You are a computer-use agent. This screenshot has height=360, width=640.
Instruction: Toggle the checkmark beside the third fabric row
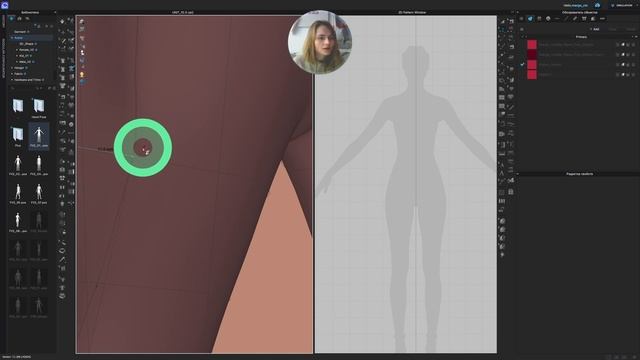(x=522, y=64)
